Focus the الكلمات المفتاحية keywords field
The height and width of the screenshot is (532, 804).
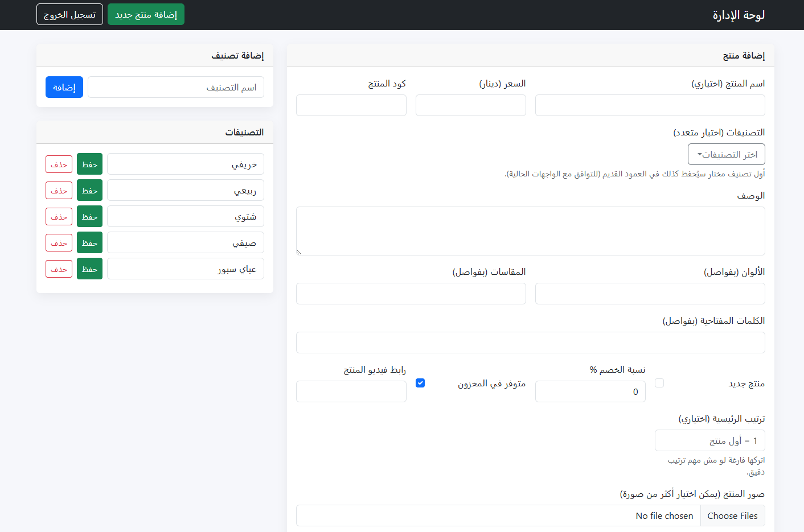click(x=530, y=343)
